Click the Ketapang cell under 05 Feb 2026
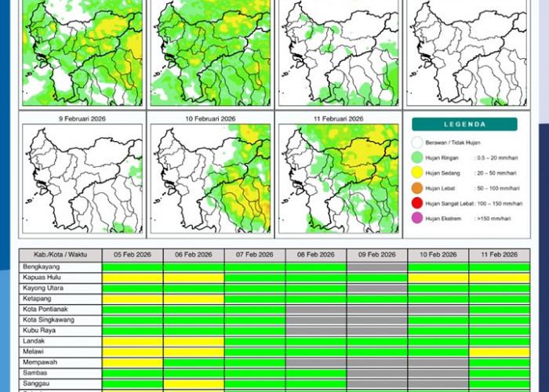Screen dimensions: 549x392 click(x=133, y=299)
